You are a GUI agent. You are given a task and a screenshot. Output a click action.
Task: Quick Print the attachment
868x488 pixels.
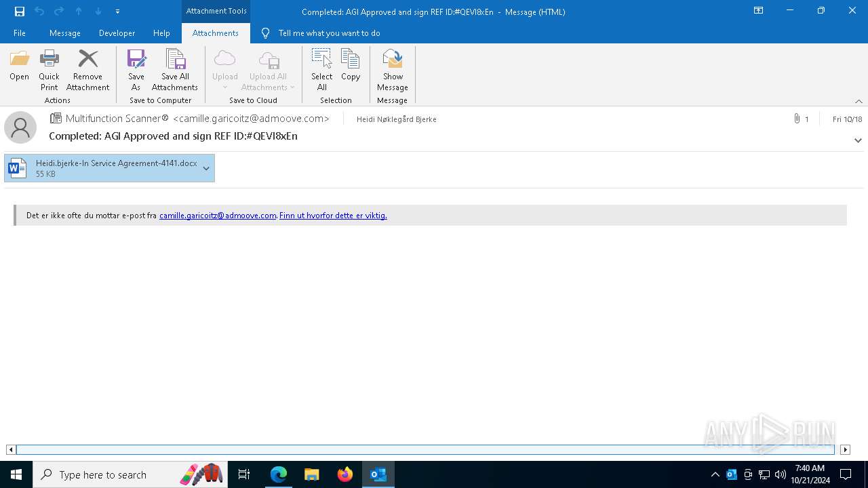[49, 70]
